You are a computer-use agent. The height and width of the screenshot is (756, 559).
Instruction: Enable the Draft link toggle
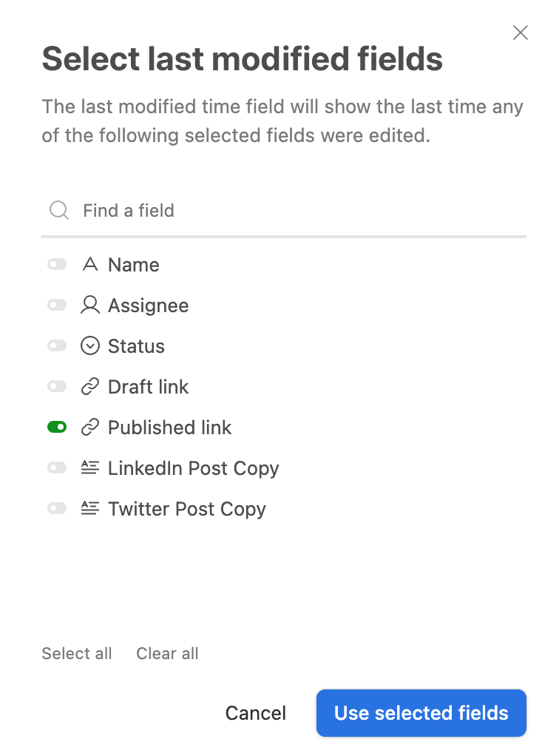click(x=57, y=387)
